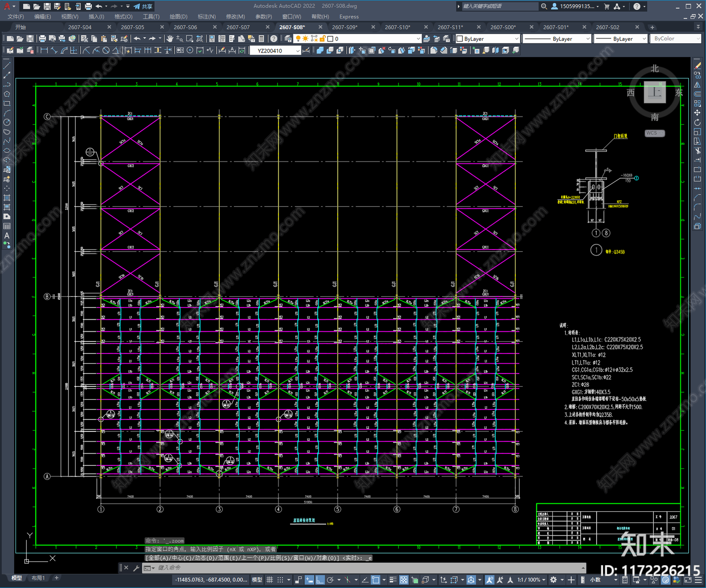Select the Line draw tool in left toolbar
The image size is (706, 588).
pos(7,65)
